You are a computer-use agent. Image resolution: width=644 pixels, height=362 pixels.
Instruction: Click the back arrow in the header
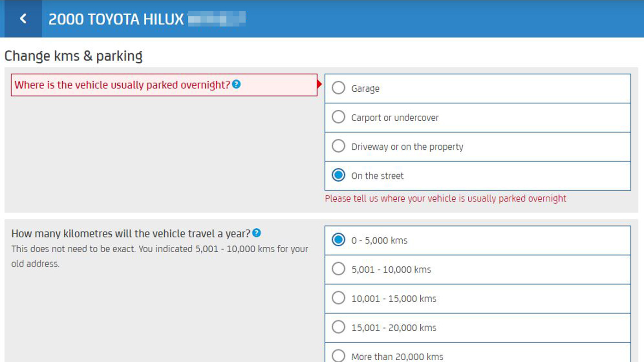click(23, 19)
